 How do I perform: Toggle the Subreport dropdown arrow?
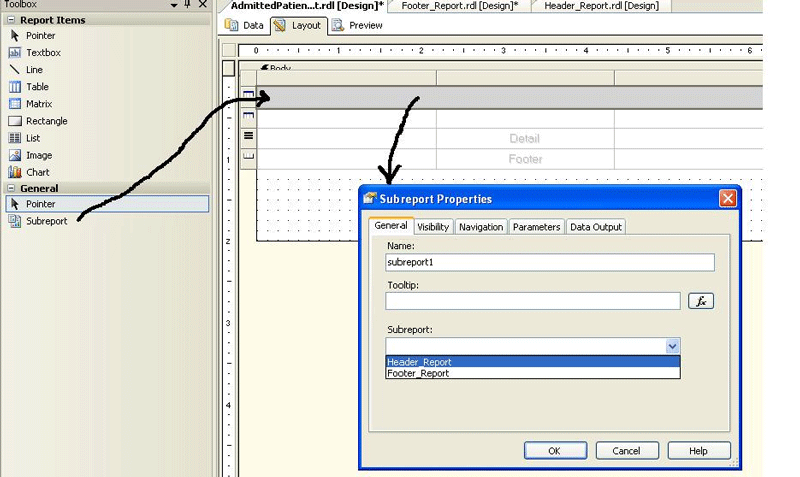click(x=672, y=346)
